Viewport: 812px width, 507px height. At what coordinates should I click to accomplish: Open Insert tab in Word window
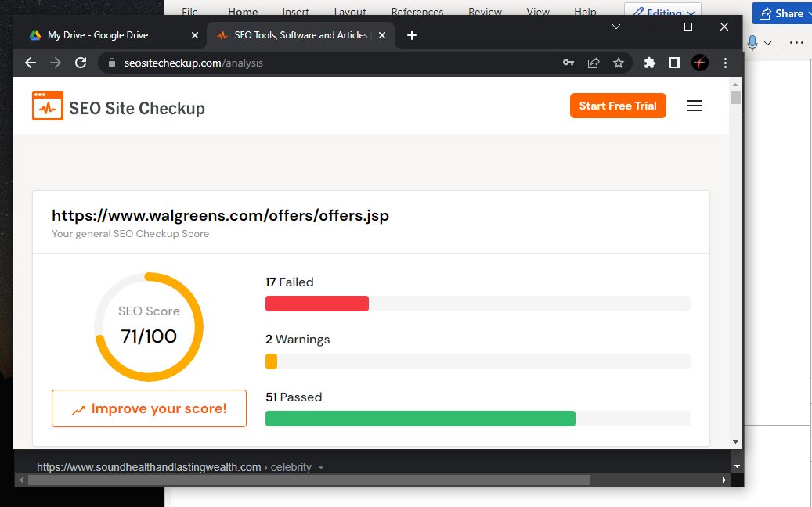[x=295, y=11]
